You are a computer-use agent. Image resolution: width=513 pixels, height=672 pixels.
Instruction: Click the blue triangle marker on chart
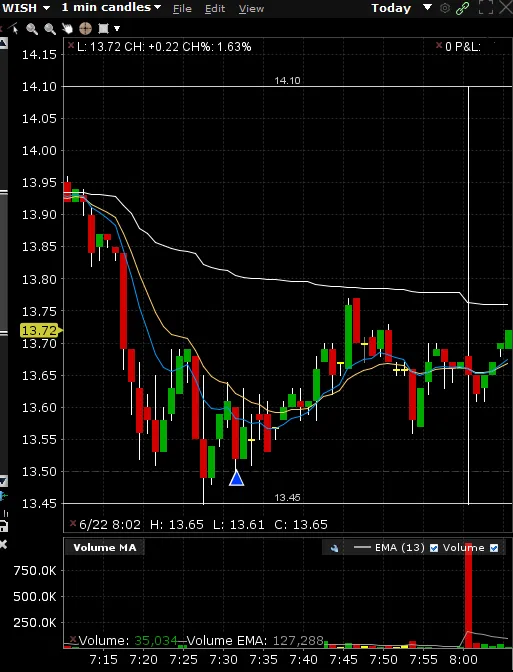[237, 478]
